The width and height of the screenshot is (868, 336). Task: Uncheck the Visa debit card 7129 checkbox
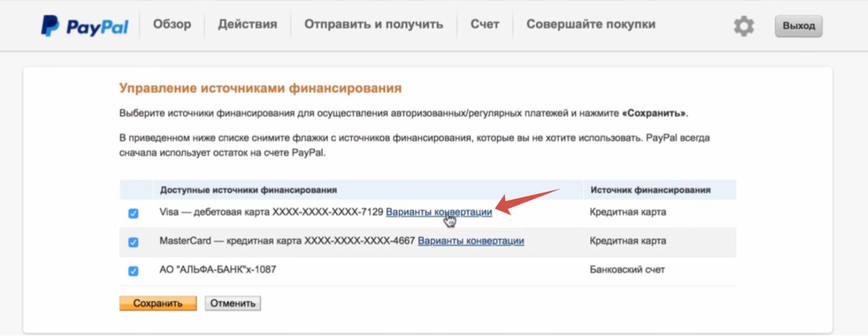click(133, 213)
